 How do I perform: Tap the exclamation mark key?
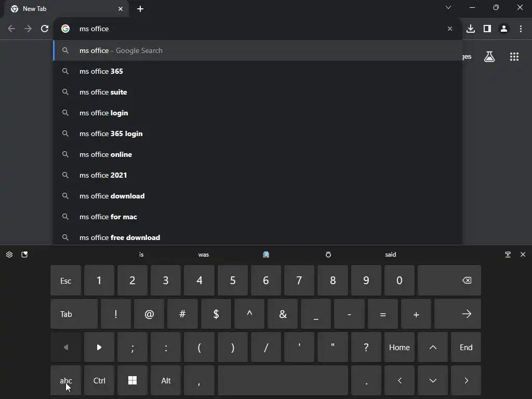click(x=116, y=314)
